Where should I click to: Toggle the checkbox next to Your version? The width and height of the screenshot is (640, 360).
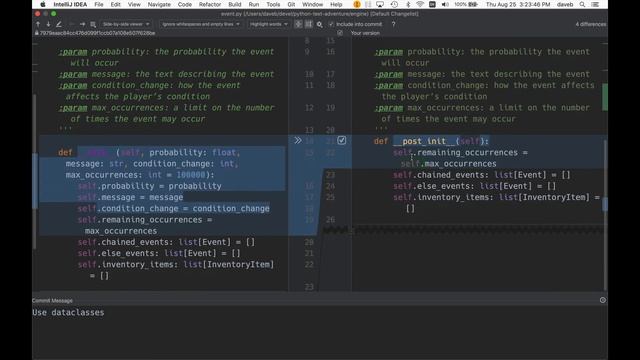[x=340, y=33]
